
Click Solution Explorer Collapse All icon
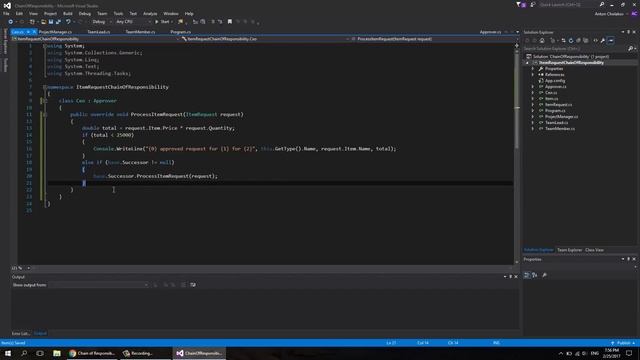pyautogui.click(x=578, y=40)
